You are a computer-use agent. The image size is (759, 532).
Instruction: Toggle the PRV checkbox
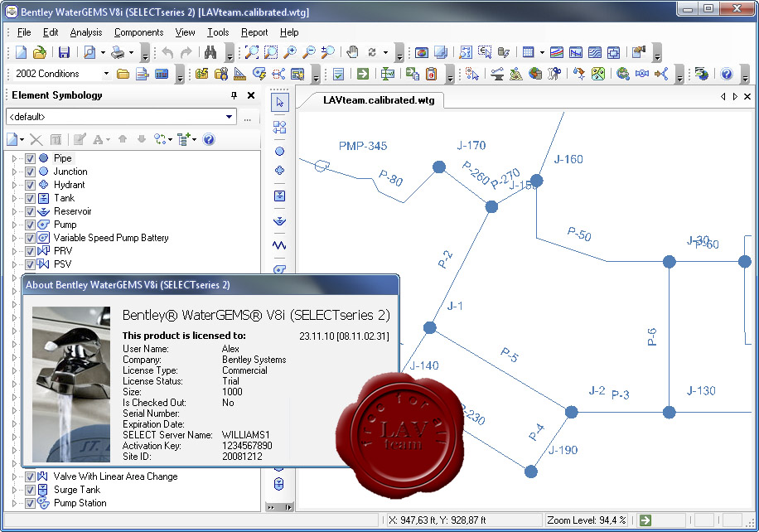tap(30, 251)
